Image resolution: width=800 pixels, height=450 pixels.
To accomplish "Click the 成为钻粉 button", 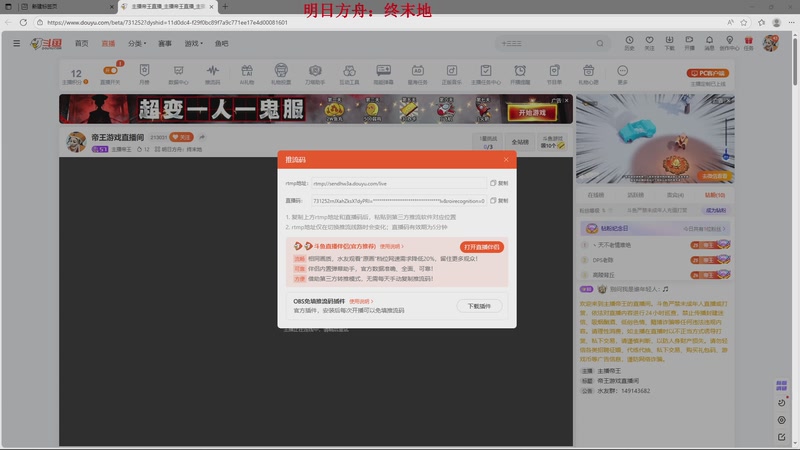I will click(716, 210).
